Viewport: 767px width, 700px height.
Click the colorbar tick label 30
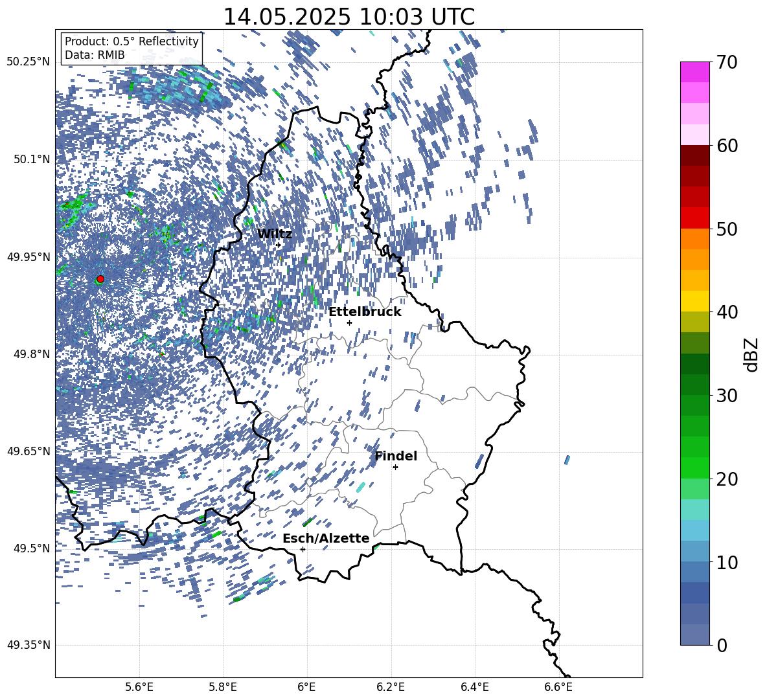(727, 396)
